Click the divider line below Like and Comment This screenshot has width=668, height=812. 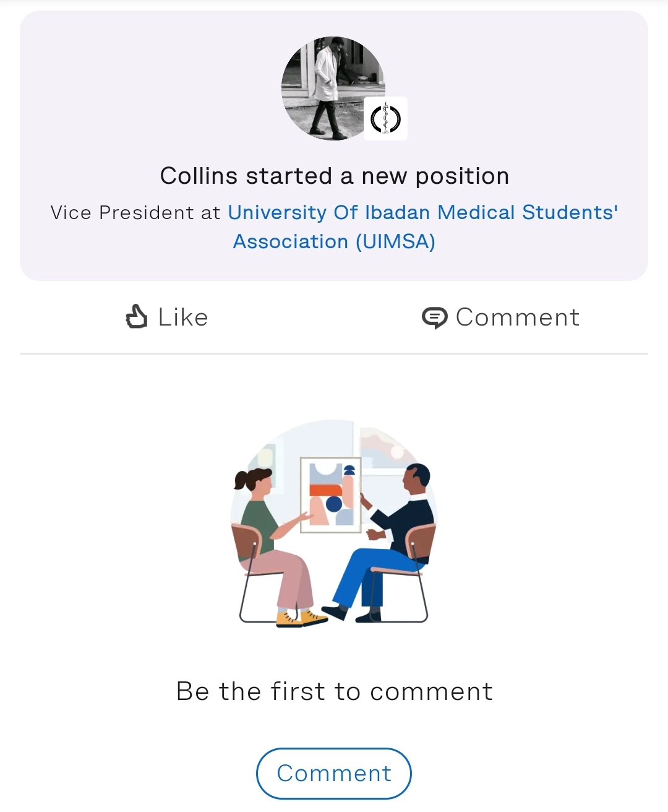coord(334,353)
